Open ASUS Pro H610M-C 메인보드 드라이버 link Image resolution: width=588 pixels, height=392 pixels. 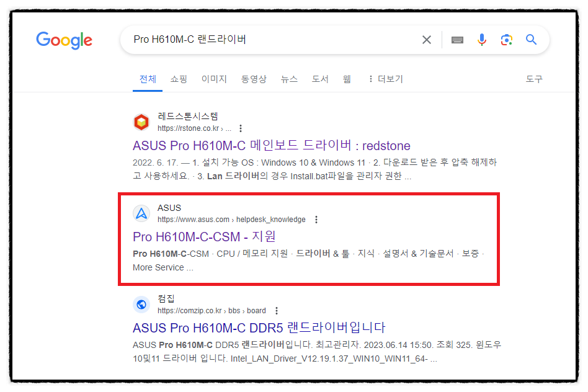tap(272, 146)
